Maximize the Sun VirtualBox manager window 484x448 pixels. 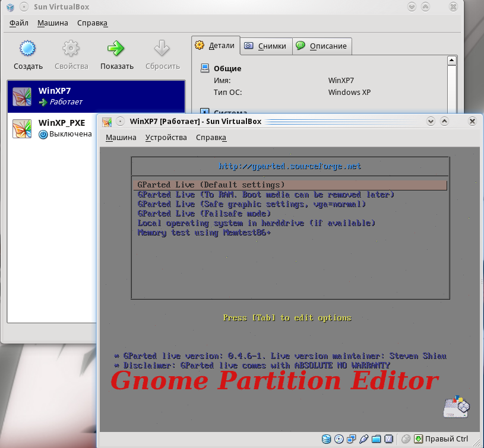pos(425,7)
